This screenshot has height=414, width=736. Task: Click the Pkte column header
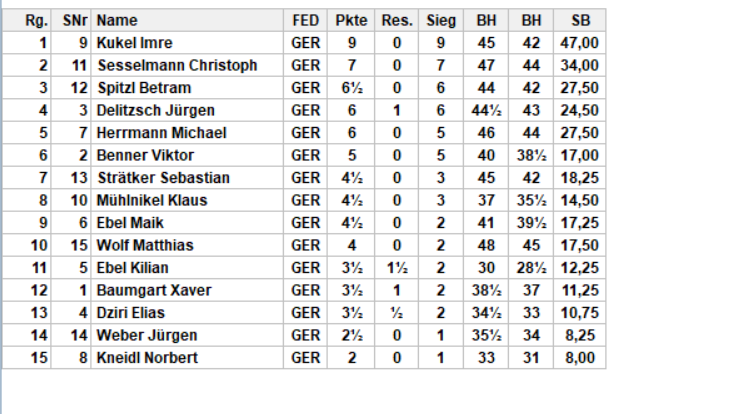pos(351,20)
